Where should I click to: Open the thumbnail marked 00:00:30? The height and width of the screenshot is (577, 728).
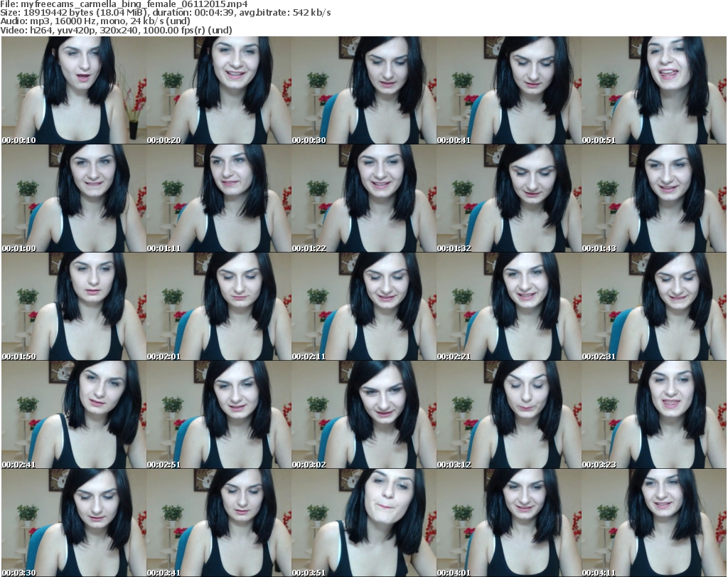[x=363, y=90]
